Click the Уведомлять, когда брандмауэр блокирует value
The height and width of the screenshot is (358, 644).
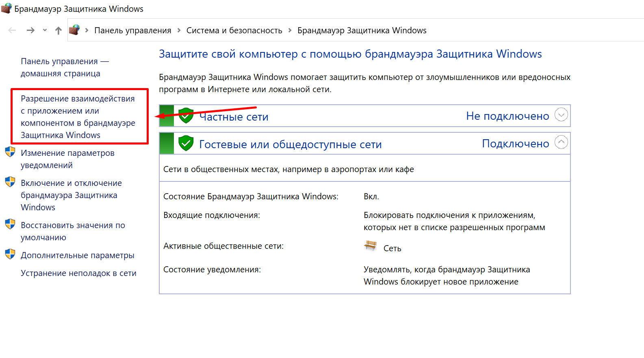coord(447,276)
